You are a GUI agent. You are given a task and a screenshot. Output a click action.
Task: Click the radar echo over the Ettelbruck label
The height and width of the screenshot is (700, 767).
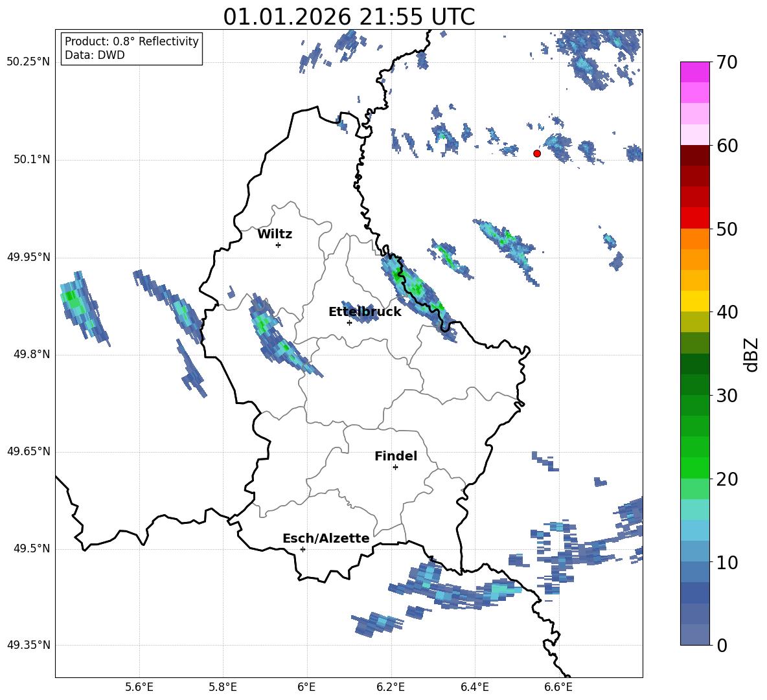coord(361,313)
